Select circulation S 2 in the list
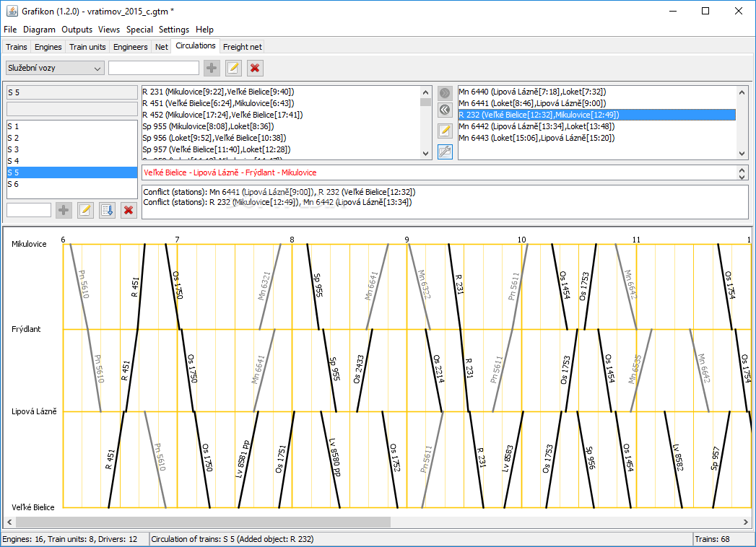This screenshot has height=547, width=756. click(x=71, y=138)
